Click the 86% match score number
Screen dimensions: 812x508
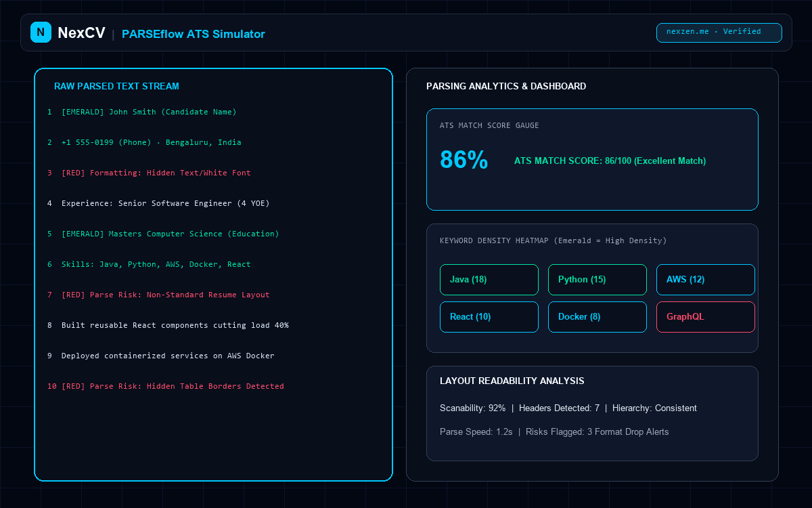point(464,160)
